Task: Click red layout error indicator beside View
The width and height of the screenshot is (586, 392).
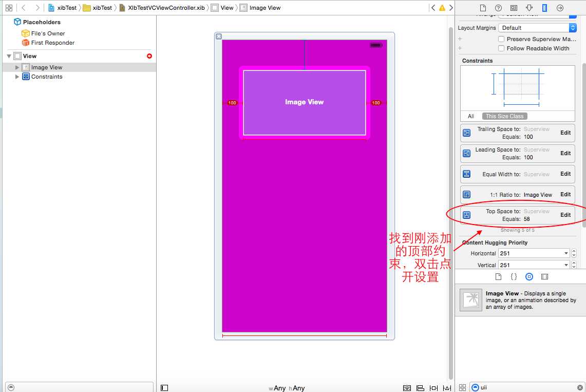Action: tap(149, 56)
